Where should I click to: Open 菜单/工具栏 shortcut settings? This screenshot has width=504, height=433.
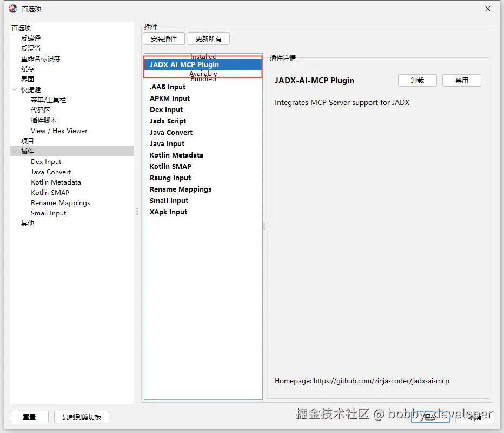click(48, 100)
